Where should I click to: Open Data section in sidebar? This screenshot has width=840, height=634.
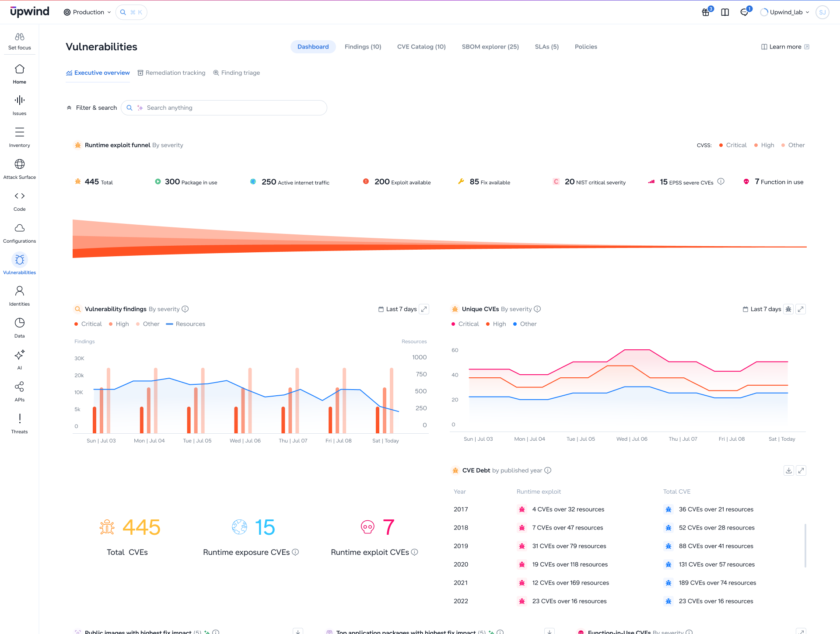[x=20, y=328]
